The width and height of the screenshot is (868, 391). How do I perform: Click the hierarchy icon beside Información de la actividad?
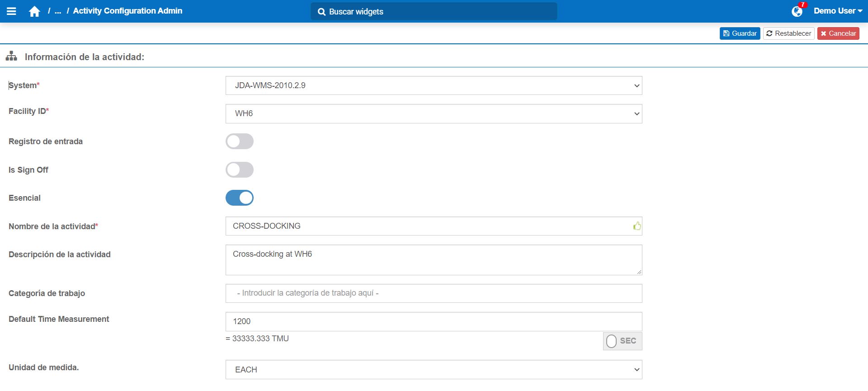pos(11,57)
